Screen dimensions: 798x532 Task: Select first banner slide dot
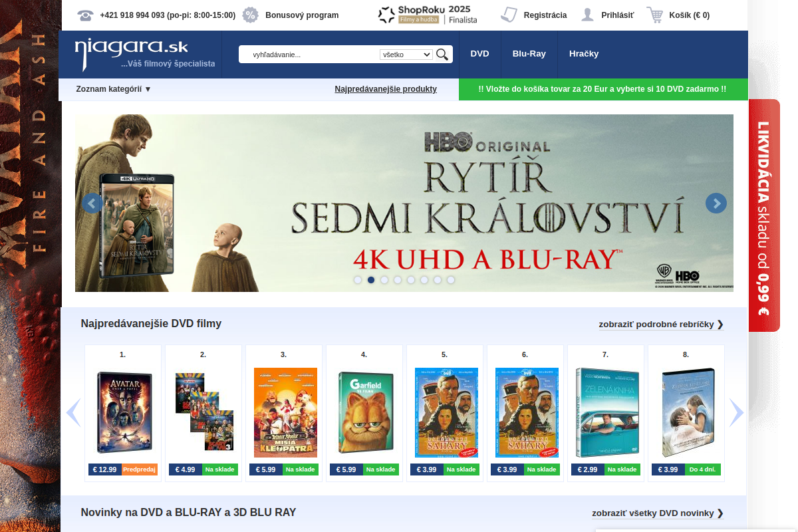[x=358, y=280]
